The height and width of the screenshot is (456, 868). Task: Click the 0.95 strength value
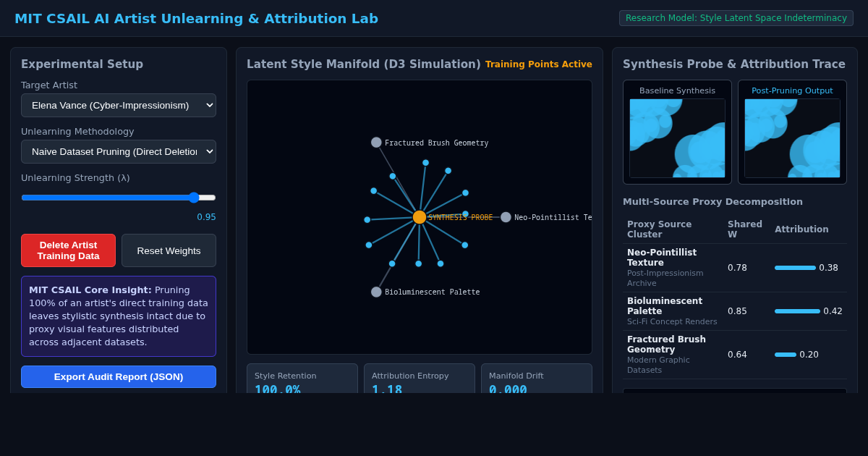pyautogui.click(x=206, y=217)
